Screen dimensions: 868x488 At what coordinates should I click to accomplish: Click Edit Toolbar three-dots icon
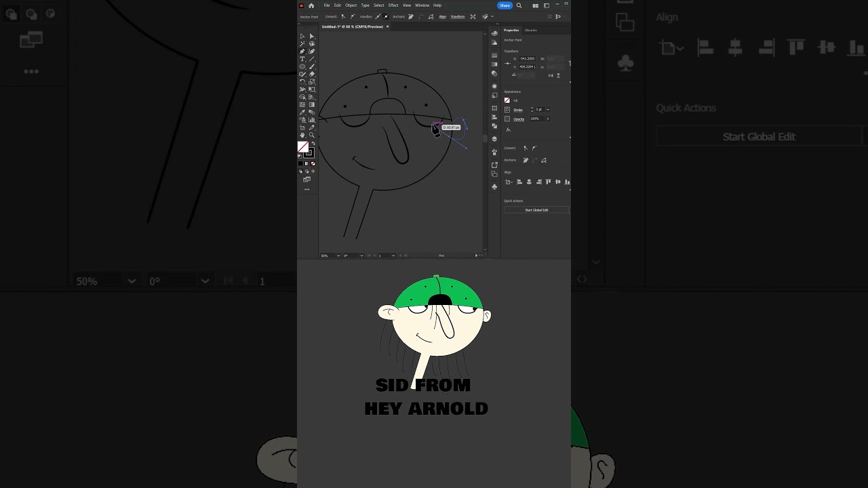pos(307,189)
